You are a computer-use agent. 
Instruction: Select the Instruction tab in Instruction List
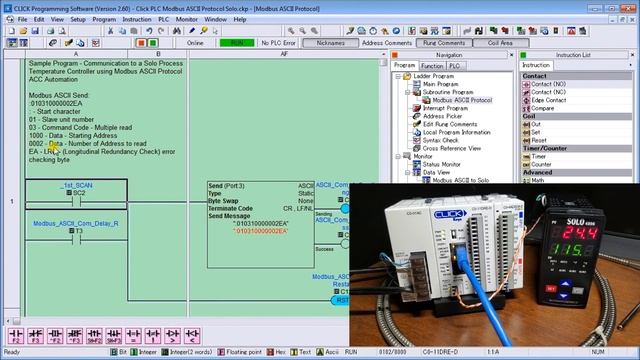point(536,65)
